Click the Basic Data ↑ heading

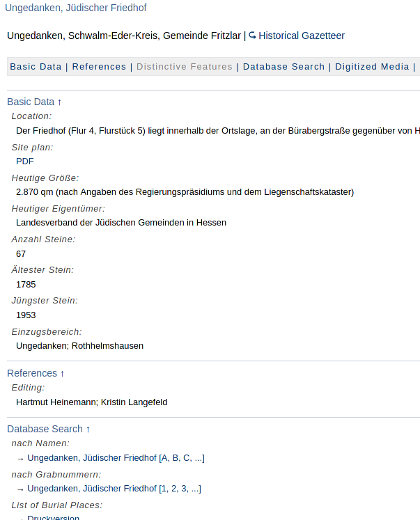(34, 102)
